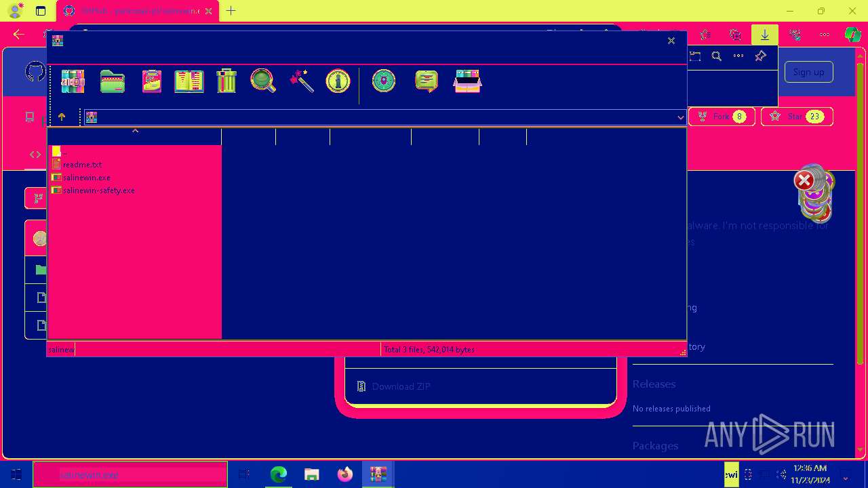
Task: Click the WinRAR Add archive toolbar icon
Action: pyautogui.click(x=73, y=81)
